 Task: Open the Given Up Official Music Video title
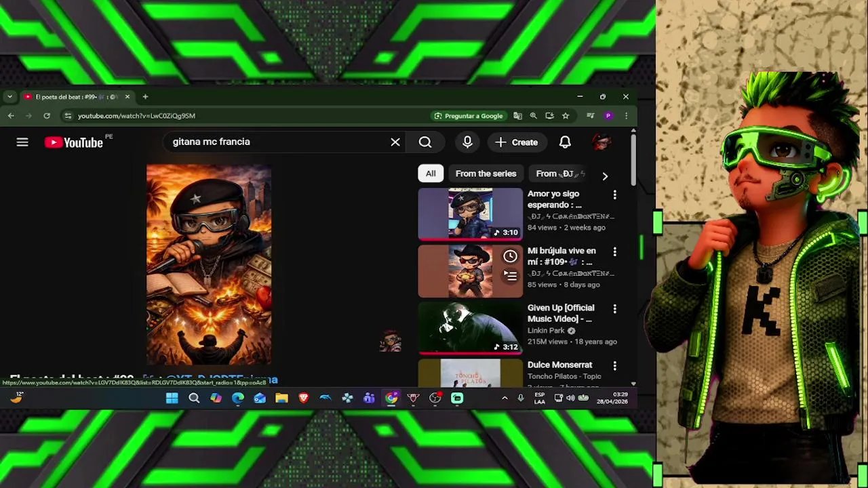coord(561,313)
